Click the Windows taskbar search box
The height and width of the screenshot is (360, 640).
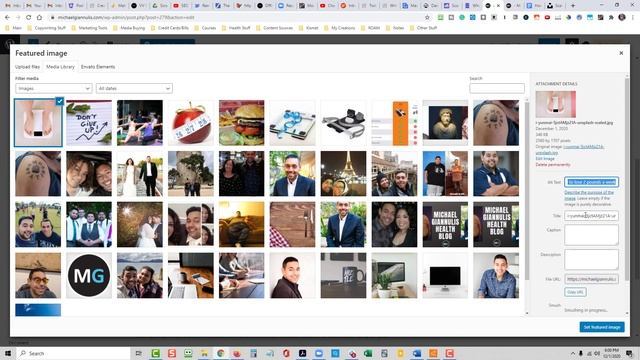click(73, 353)
